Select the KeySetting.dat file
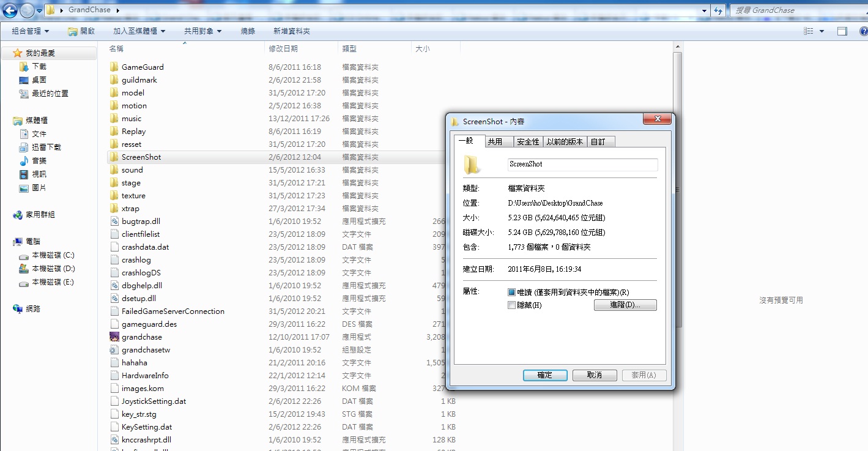The height and width of the screenshot is (451, 868). [146, 427]
